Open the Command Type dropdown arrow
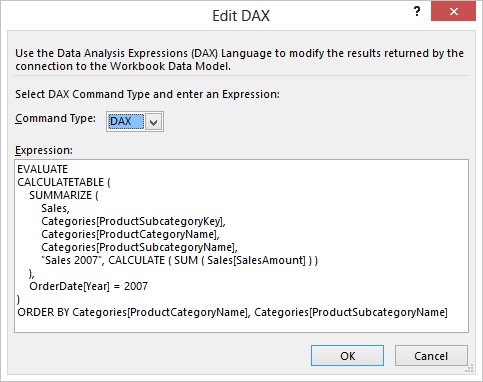The image size is (483, 382). [x=154, y=122]
